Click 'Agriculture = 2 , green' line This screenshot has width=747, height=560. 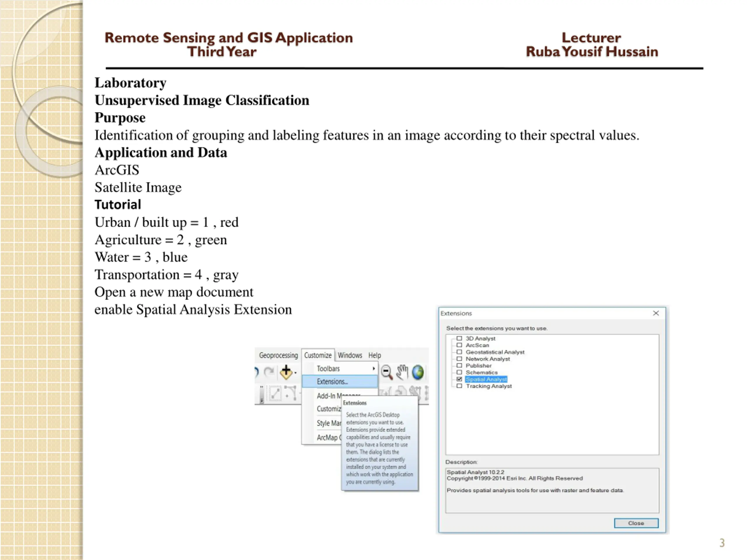click(161, 240)
